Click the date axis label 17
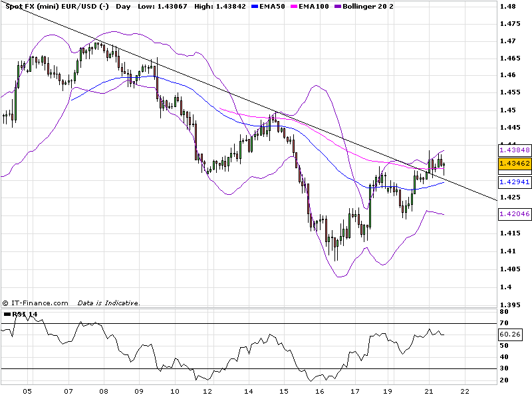 click(355, 391)
